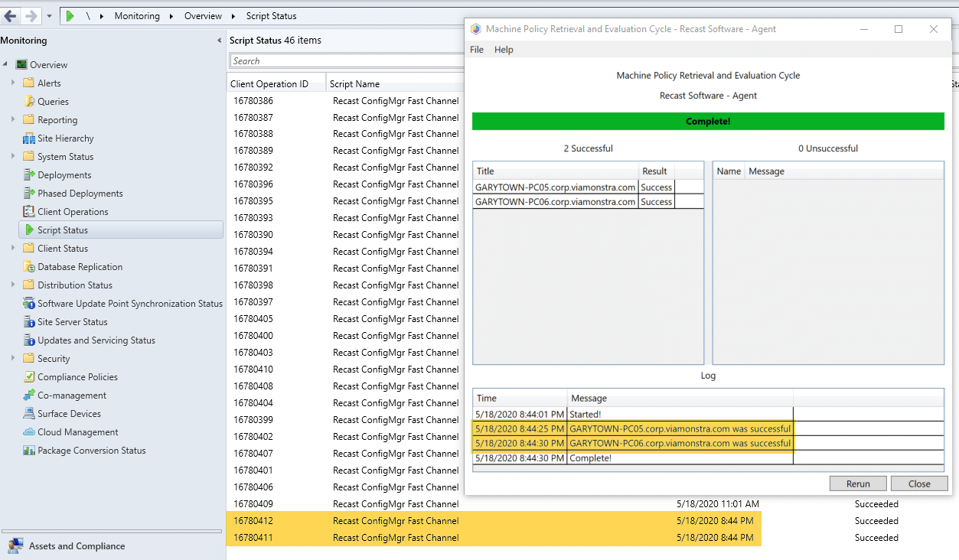Image resolution: width=959 pixels, height=560 pixels.
Task: Click the Cloud Management icon
Action: [x=29, y=432]
